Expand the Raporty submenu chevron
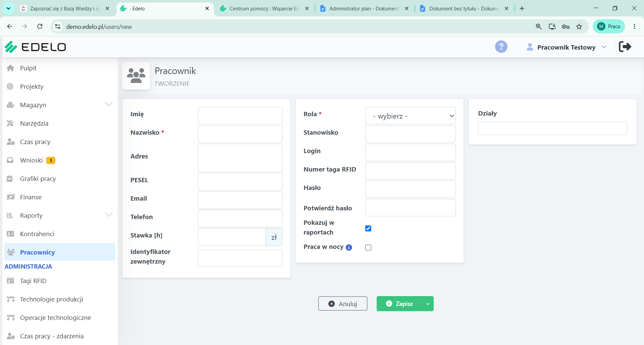 [109, 215]
